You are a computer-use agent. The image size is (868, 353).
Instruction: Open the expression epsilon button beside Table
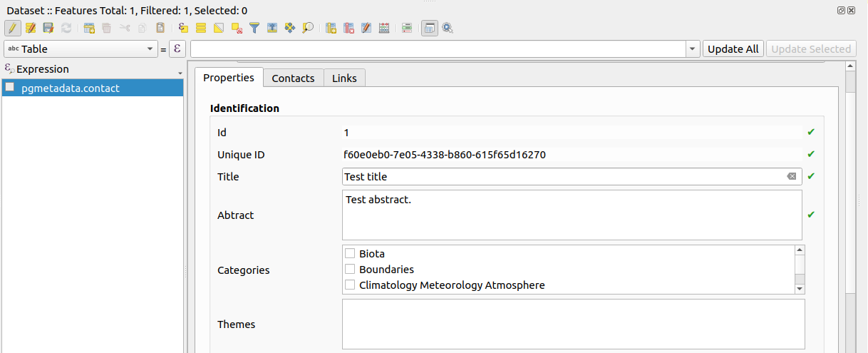(177, 49)
